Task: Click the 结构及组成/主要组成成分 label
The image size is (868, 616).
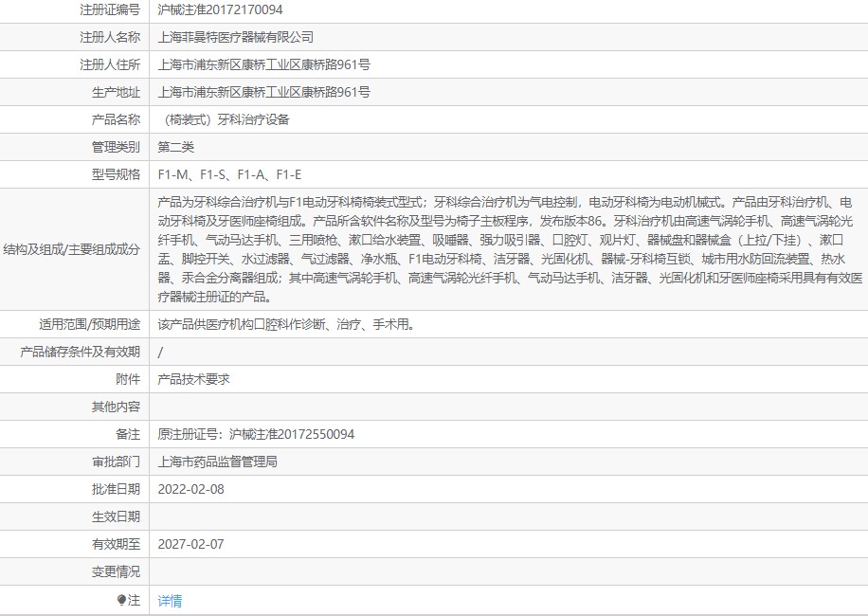Action: point(71,249)
